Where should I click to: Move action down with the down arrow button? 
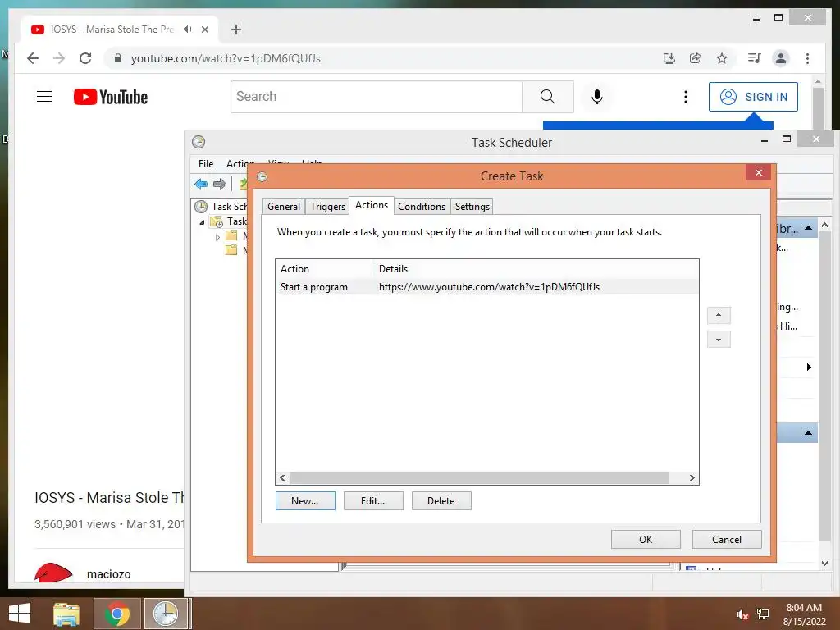click(x=719, y=340)
